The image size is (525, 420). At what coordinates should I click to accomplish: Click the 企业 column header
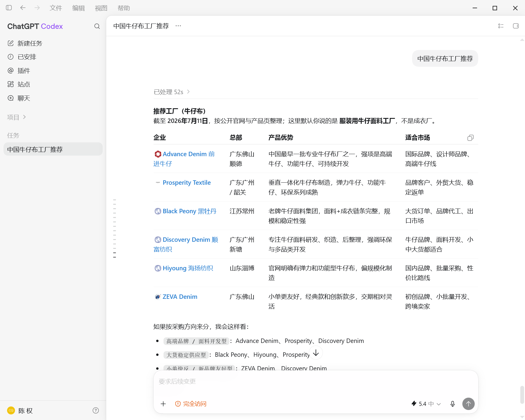click(x=160, y=138)
